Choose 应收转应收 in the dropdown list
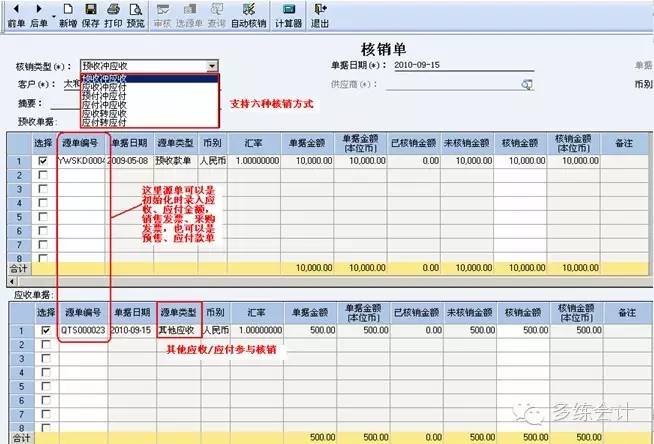Image resolution: width=654 pixels, height=444 pixels. tap(150, 113)
